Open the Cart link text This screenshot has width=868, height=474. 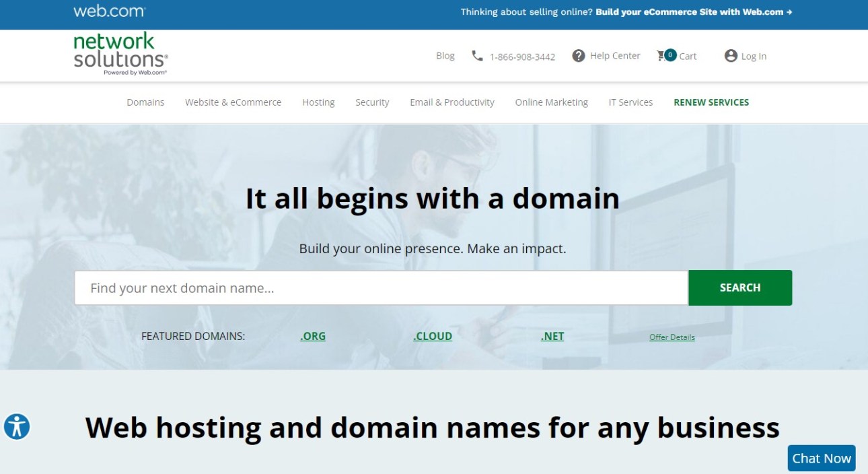(688, 57)
